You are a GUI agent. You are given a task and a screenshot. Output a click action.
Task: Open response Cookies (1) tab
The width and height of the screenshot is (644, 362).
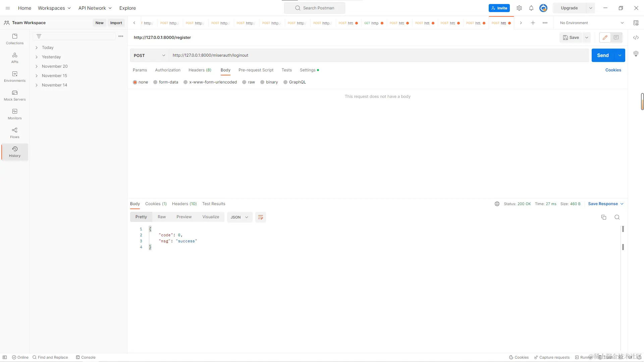click(x=156, y=204)
